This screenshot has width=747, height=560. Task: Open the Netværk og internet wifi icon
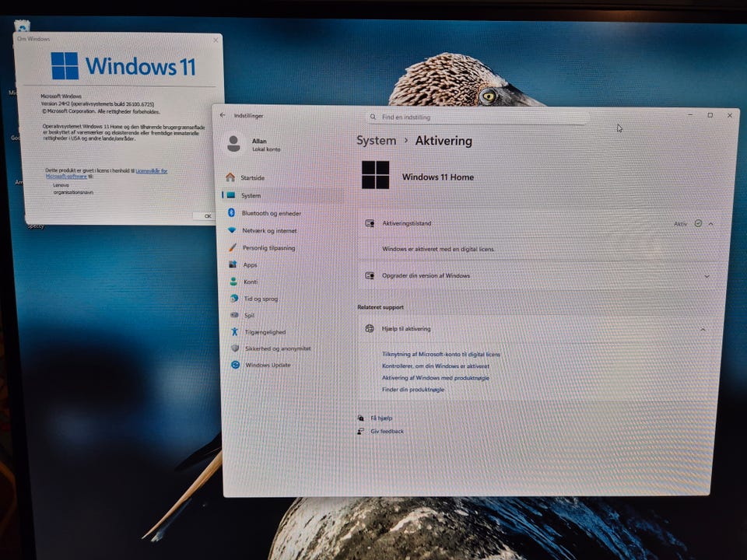[232, 230]
